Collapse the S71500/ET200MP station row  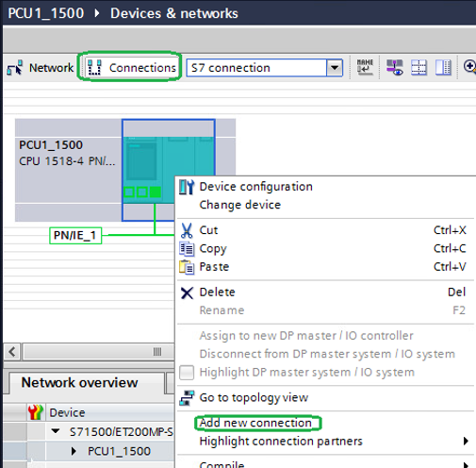pos(56,431)
